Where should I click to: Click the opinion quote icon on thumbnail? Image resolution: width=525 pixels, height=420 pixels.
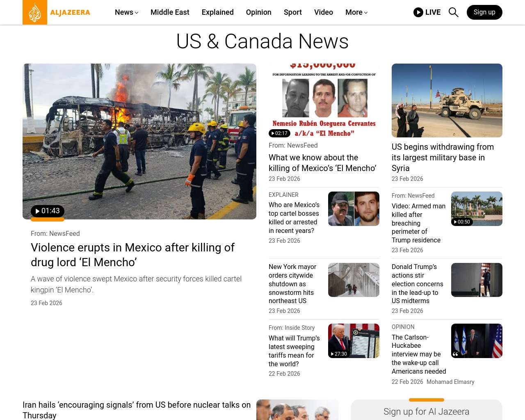coord(456,354)
